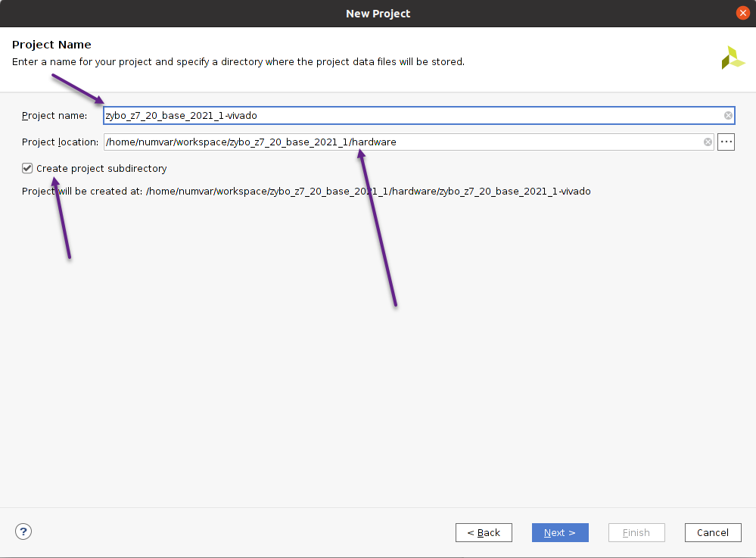Uncheck the Create project subdirectory checkbox
The image size is (756, 558).
pos(28,169)
